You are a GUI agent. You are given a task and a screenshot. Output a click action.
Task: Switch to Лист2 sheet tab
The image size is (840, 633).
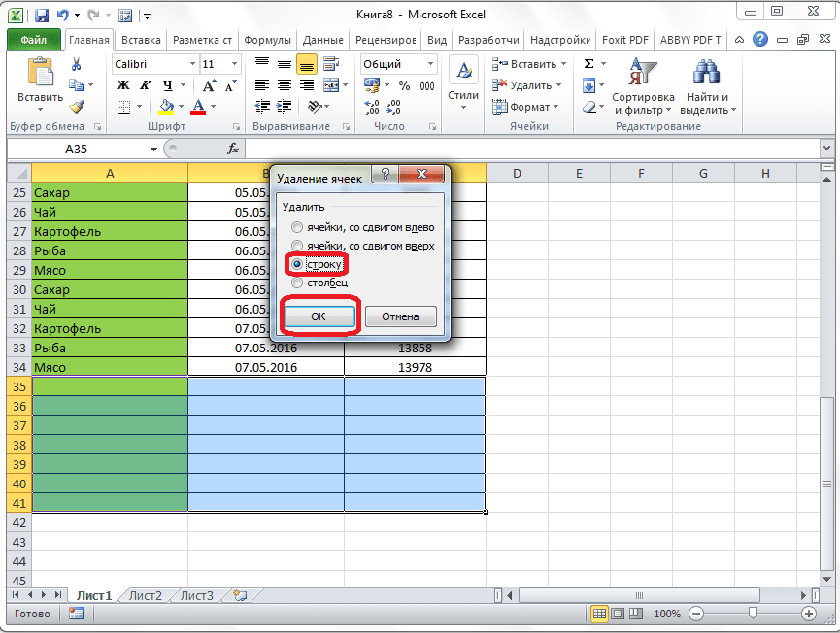tap(145, 595)
